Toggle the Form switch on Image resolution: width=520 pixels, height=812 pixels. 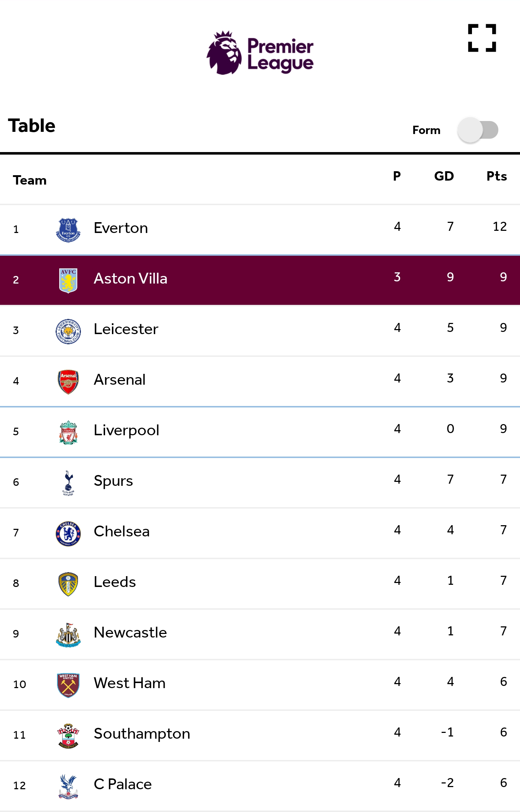tap(478, 130)
